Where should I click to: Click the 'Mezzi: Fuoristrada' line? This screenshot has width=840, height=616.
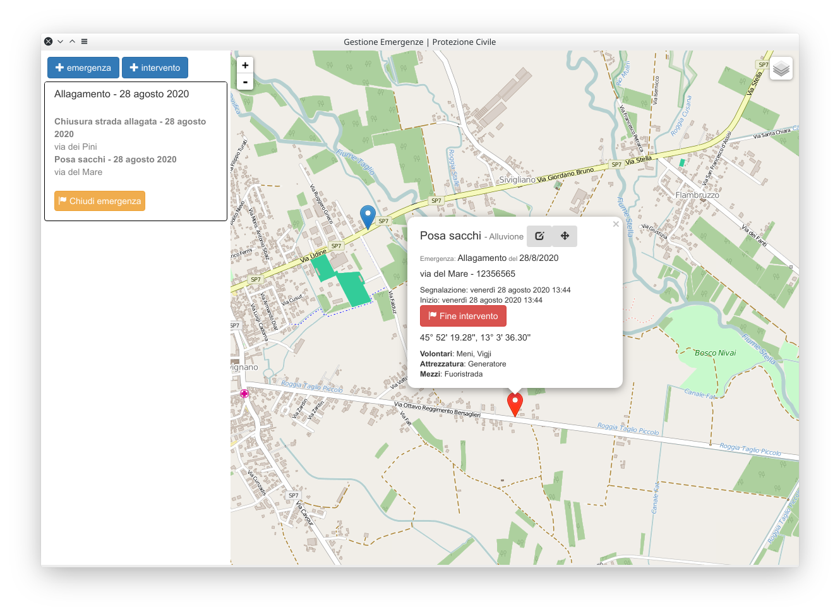[x=451, y=374]
